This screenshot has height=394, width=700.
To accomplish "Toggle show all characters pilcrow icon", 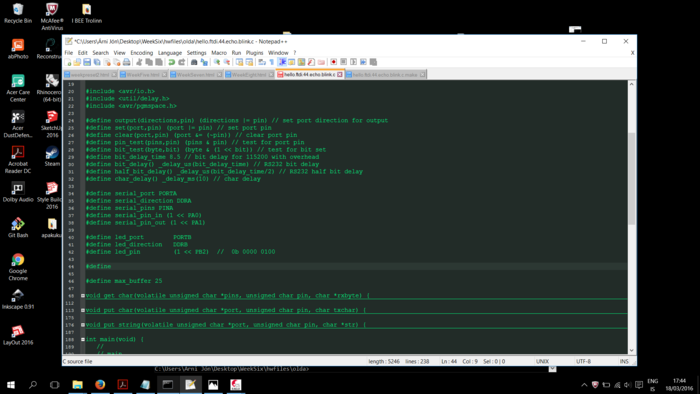I will coord(271,62).
